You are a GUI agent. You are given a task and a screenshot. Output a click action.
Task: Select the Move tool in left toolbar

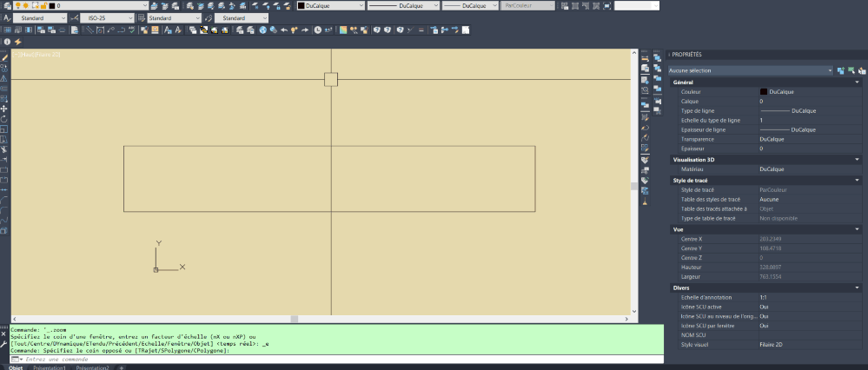(x=4, y=109)
